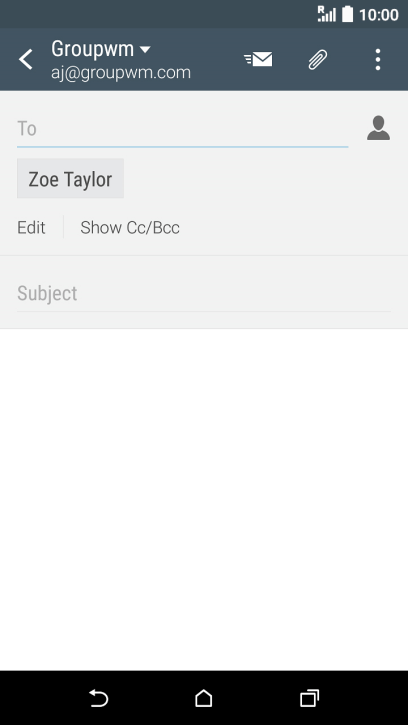Select the Groupwm account title
408x725 pixels.
[93, 49]
